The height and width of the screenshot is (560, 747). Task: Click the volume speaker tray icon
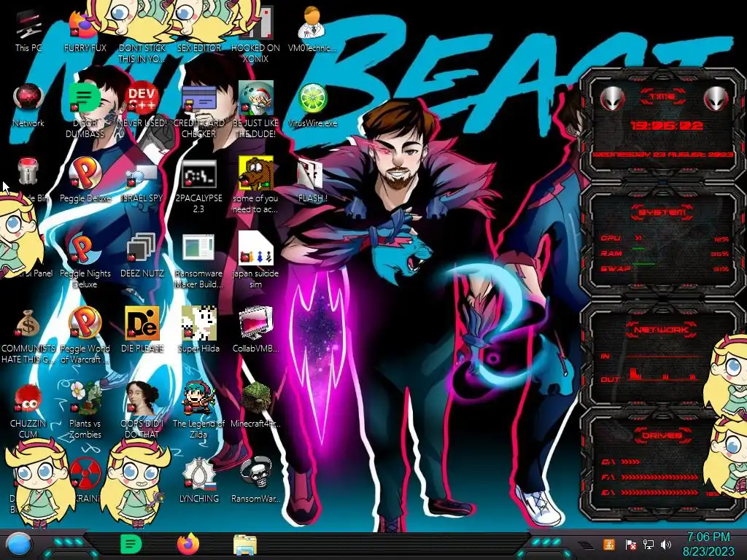666,544
